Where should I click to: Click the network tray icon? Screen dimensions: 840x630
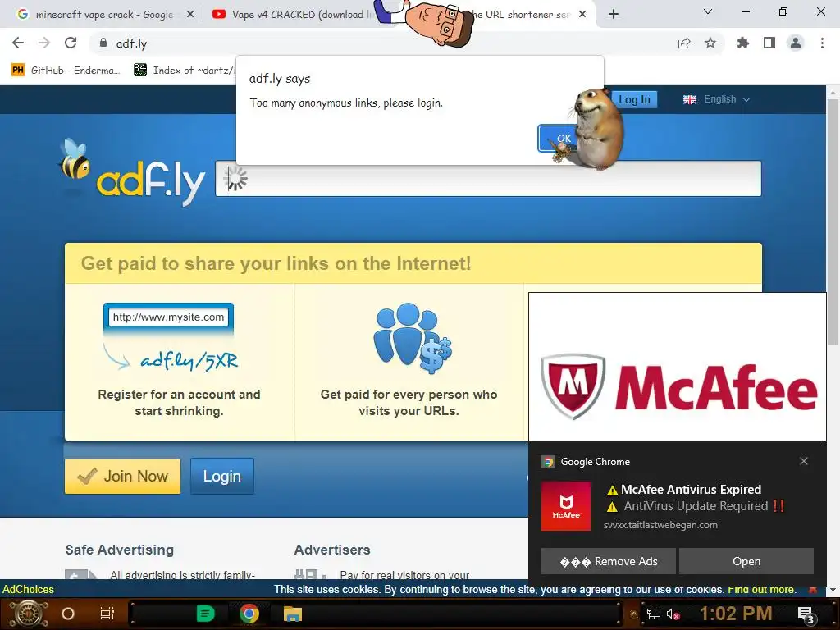tap(654, 614)
